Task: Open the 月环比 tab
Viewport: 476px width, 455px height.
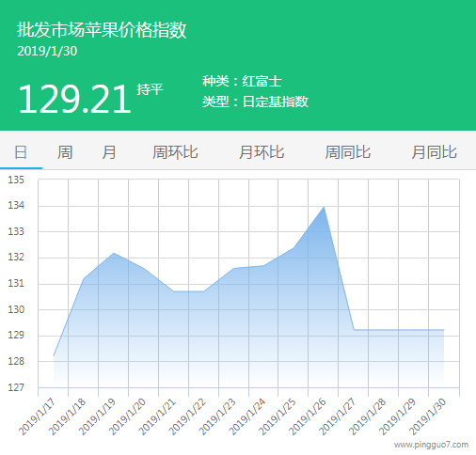Action: [262, 152]
